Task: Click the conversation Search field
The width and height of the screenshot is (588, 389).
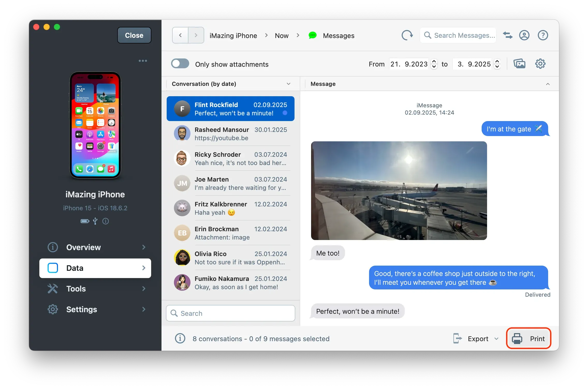Action: (x=230, y=313)
